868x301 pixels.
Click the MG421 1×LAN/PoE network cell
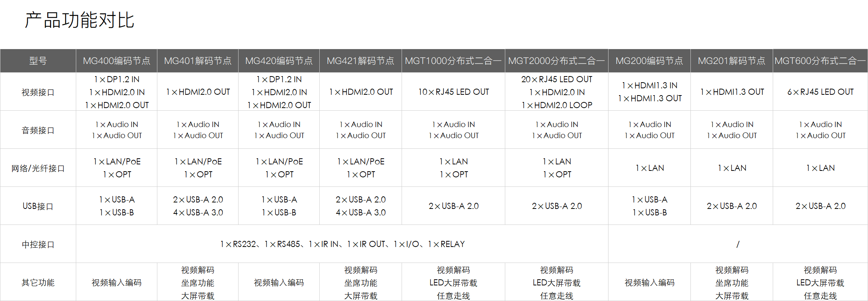[x=360, y=168]
